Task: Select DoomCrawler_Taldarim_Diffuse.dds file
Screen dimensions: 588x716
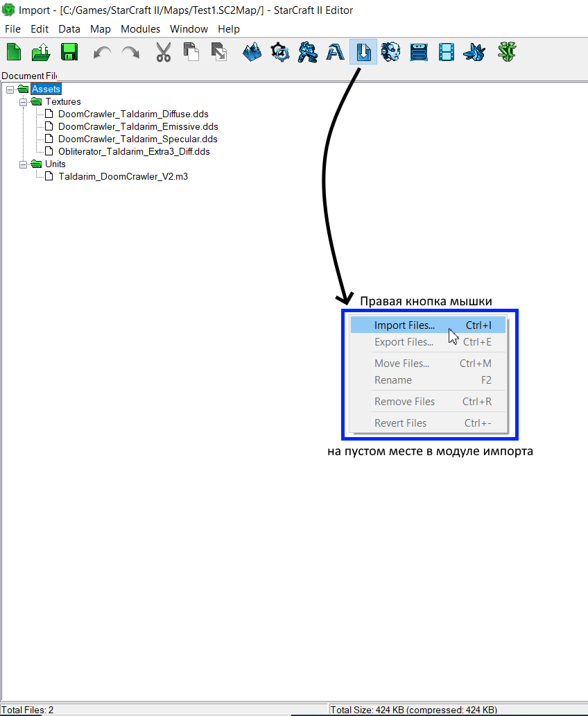Action: 133,114
